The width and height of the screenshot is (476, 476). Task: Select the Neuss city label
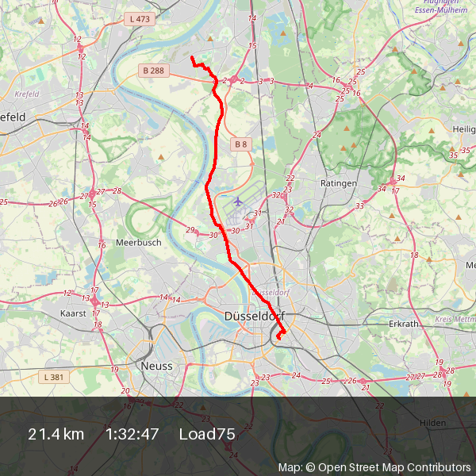click(x=156, y=366)
